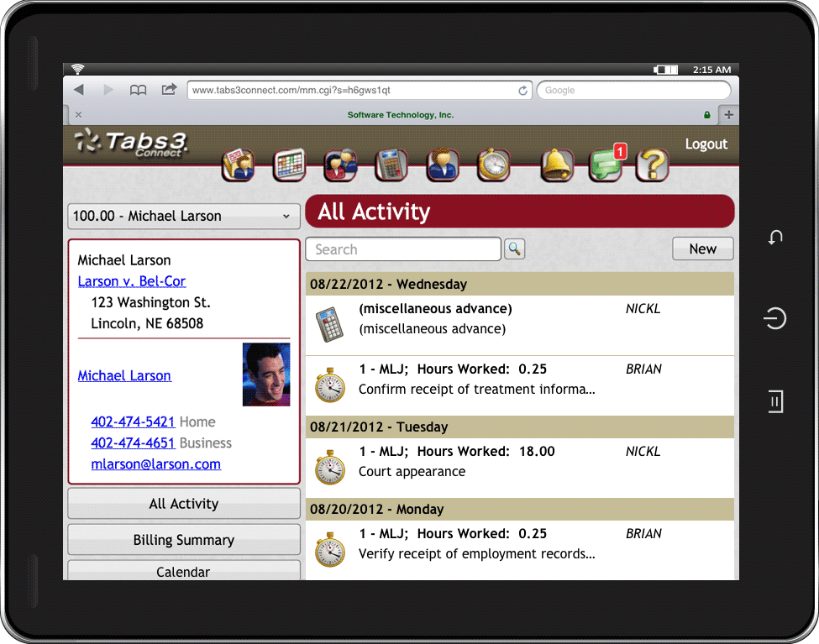Screen dimensions: 819x644
Task: Open the Court appearance description
Action: 412,472
